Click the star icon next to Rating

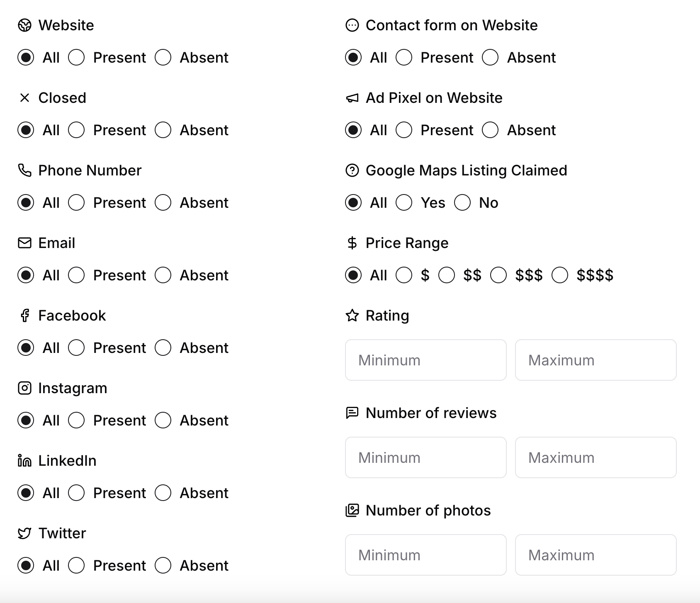(x=352, y=316)
